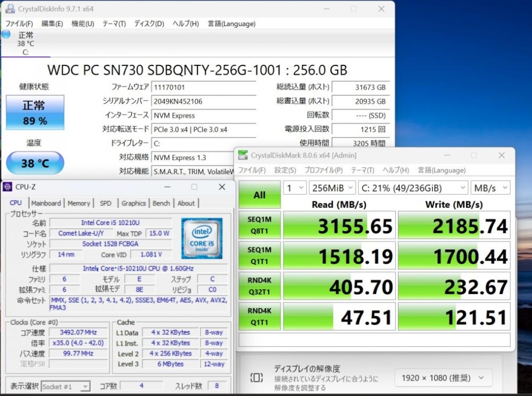Viewport: 532px width, 396px height.
Task: Click the NVM Express interface field
Action: 204,115
